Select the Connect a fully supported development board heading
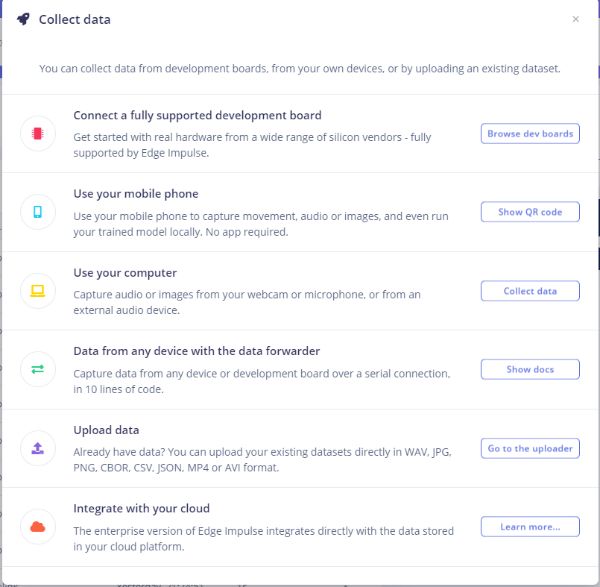600x587 pixels. (197, 115)
